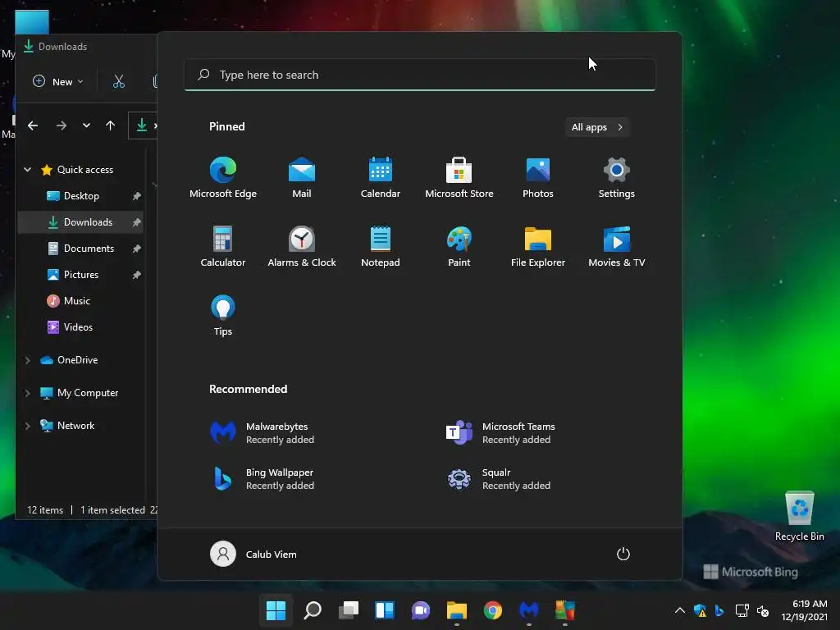
Task: Click New in File Explorer toolbar
Action: click(x=58, y=81)
